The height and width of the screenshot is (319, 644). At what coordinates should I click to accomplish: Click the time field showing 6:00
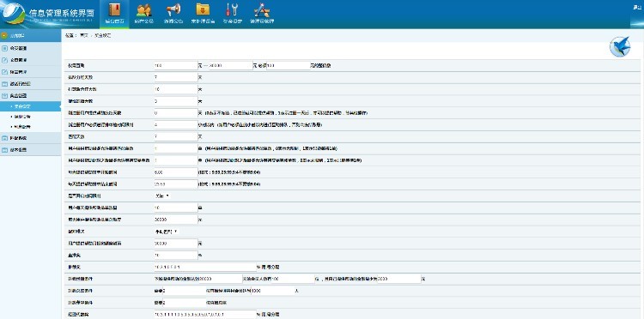pyautogui.click(x=175, y=172)
